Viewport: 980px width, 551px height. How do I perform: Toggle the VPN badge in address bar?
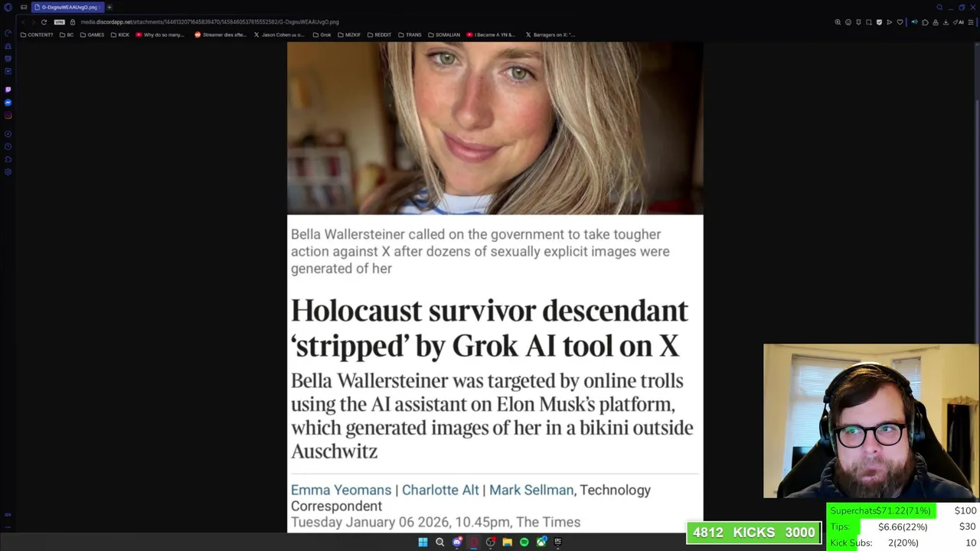60,22
